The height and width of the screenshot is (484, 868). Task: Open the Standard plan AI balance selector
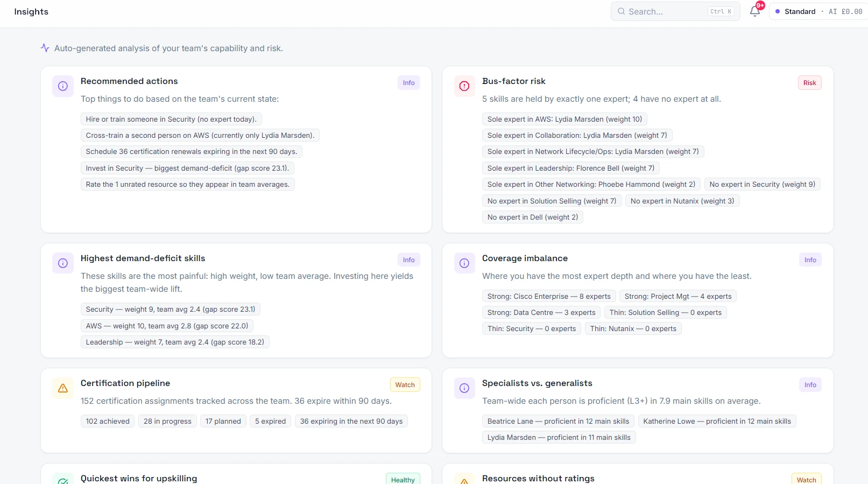point(818,11)
